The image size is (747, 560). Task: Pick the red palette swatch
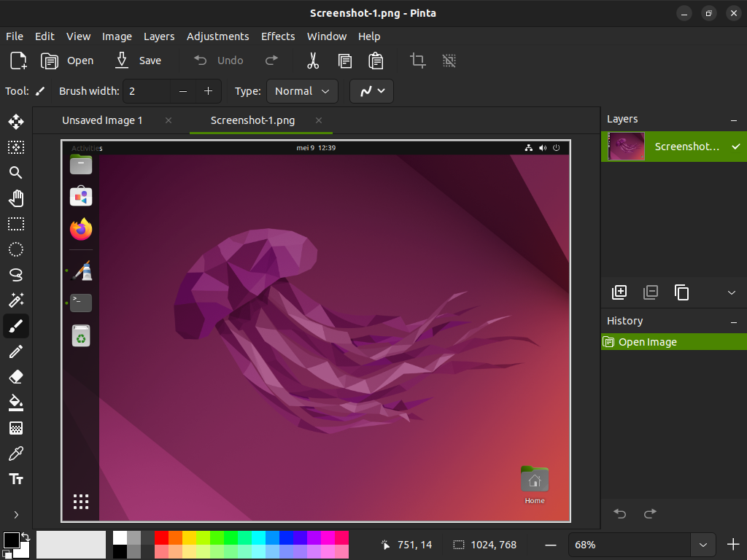coord(161,538)
